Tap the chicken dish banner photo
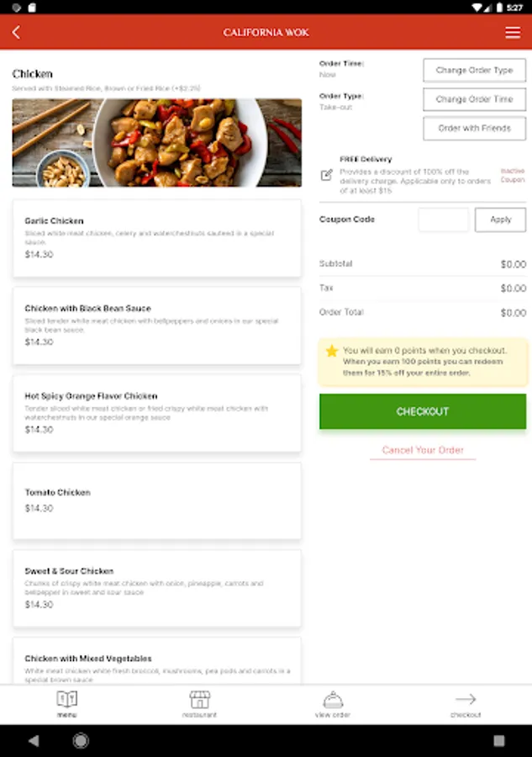Screen dimensions: 532x757 pyautogui.click(x=157, y=143)
